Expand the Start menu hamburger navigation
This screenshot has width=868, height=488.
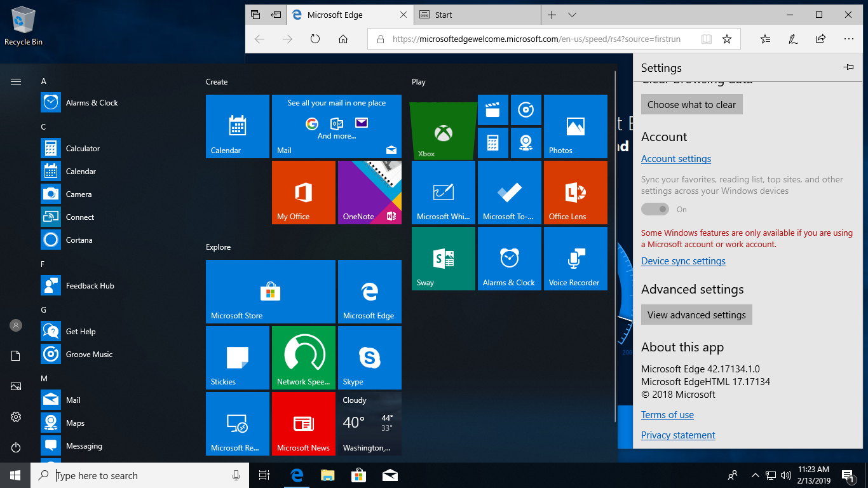[x=16, y=81]
